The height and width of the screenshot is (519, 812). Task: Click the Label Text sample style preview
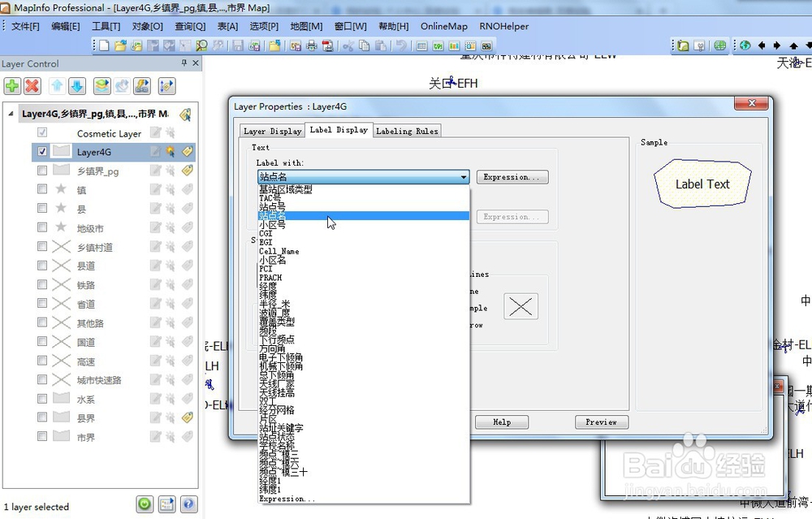pyautogui.click(x=702, y=184)
